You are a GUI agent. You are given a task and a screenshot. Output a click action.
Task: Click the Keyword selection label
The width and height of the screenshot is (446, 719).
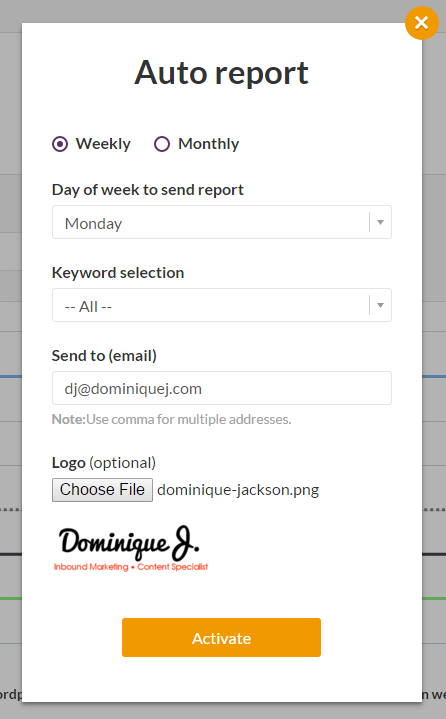tap(118, 273)
